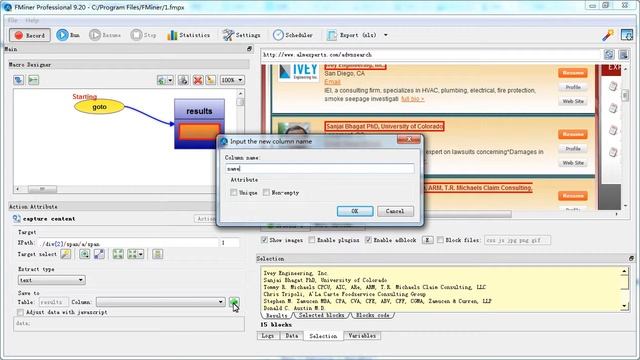Click the full bio link
The width and height of the screenshot is (640, 360).
pos(412,99)
